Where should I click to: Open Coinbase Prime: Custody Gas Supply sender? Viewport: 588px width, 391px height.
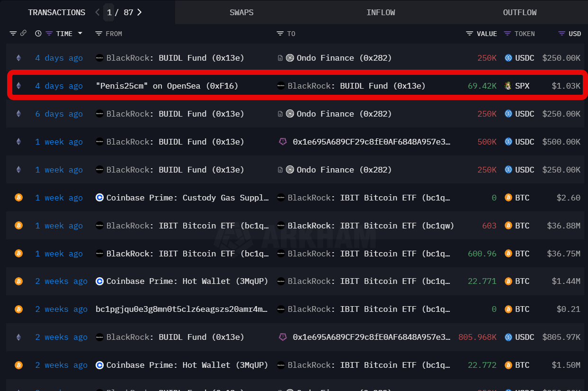point(188,198)
